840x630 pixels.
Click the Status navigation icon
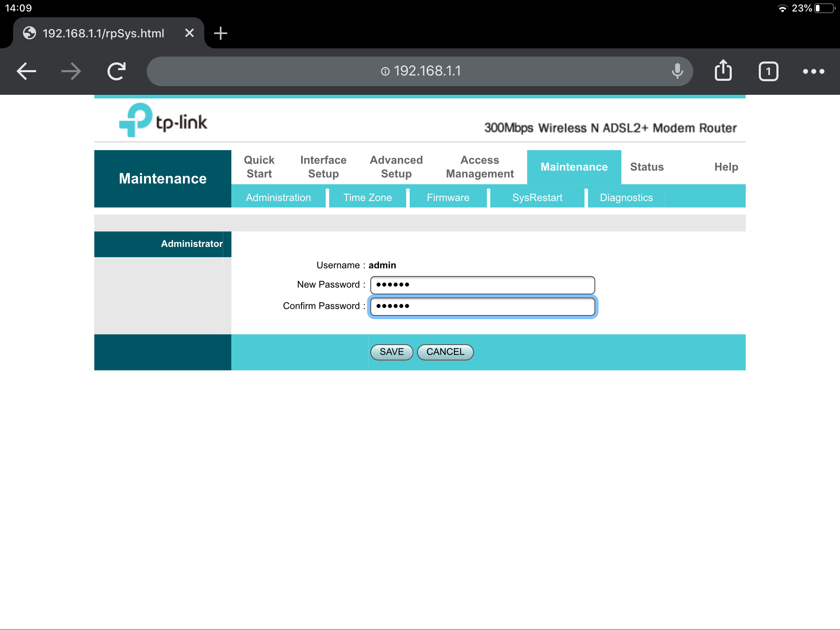click(648, 166)
